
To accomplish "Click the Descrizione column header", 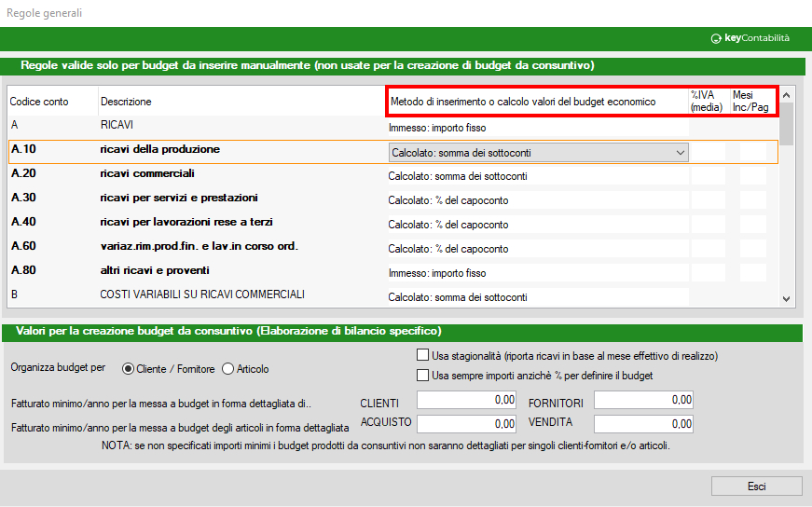I will (x=126, y=102).
